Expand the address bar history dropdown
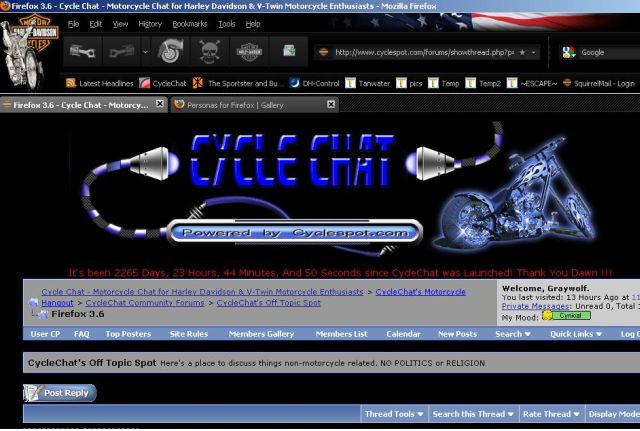Image resolution: width=640 pixels, height=431 pixels. tap(533, 52)
